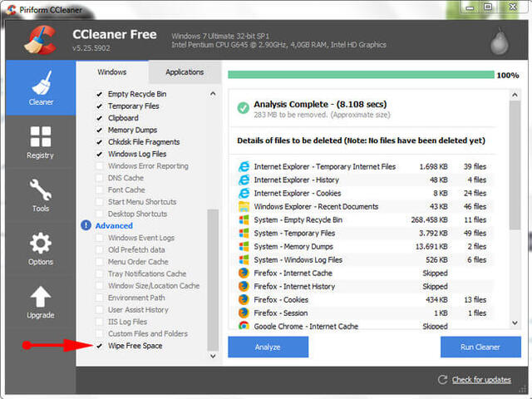Click the Advanced section heading

[x=114, y=225]
